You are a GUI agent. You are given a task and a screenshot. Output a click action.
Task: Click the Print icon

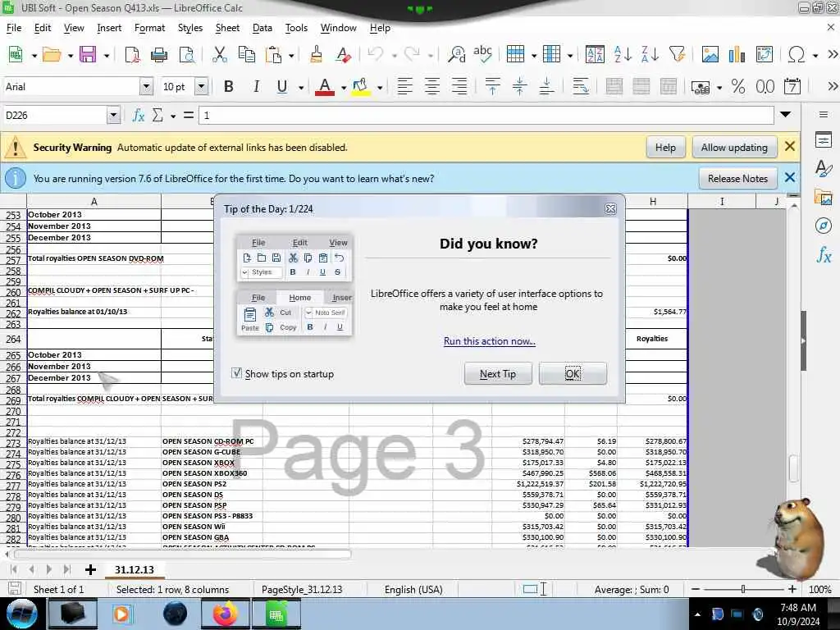[159, 54]
